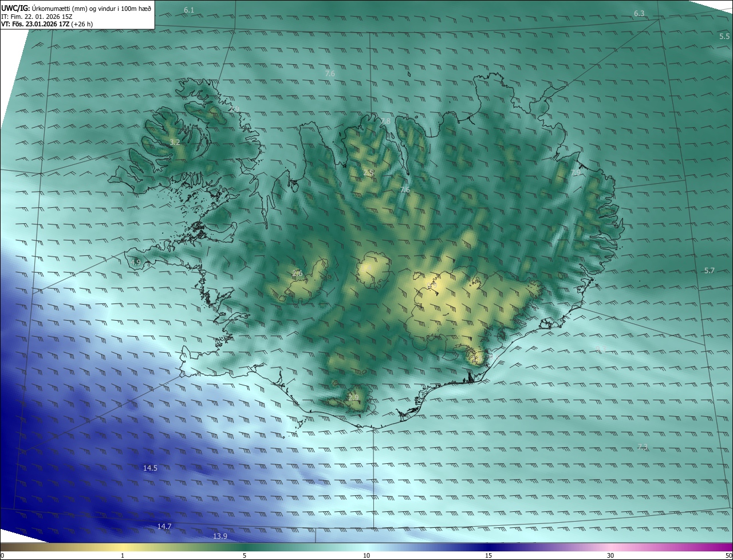This screenshot has width=733, height=560.
Task: Click the 14.7 value over the ocean
Action: point(164,526)
